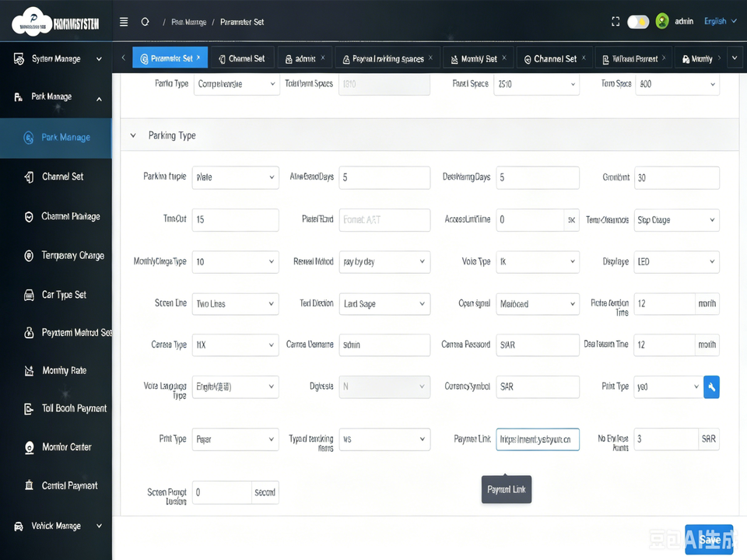Viewport: 747px width, 560px height.
Task: Collapse the Parking Type section
Action: [x=133, y=135]
